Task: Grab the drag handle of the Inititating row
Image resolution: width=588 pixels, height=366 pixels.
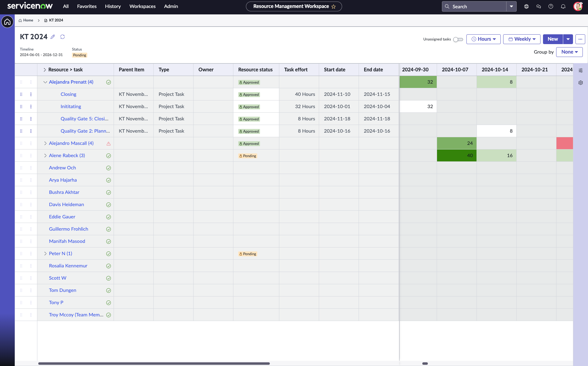Action: coord(21,107)
